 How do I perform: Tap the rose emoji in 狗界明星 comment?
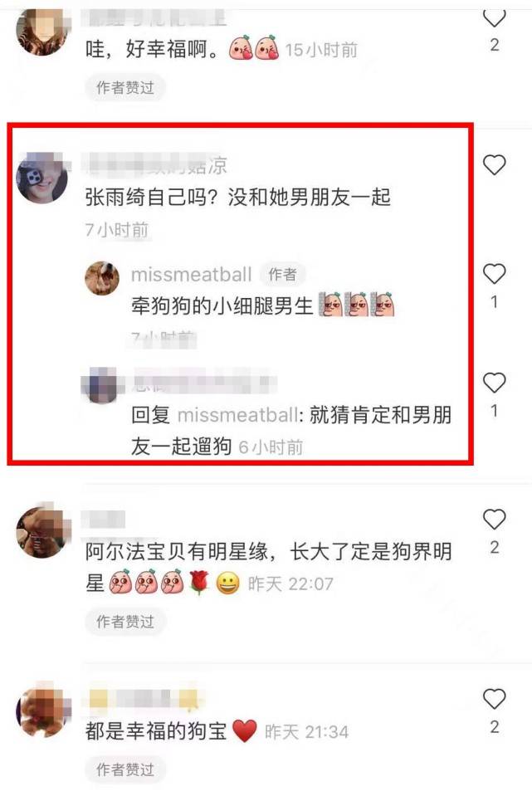point(200,583)
